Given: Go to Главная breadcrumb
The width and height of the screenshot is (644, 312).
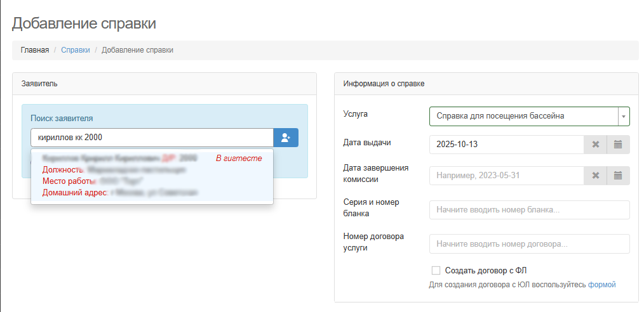Looking at the screenshot, I should coord(35,50).
